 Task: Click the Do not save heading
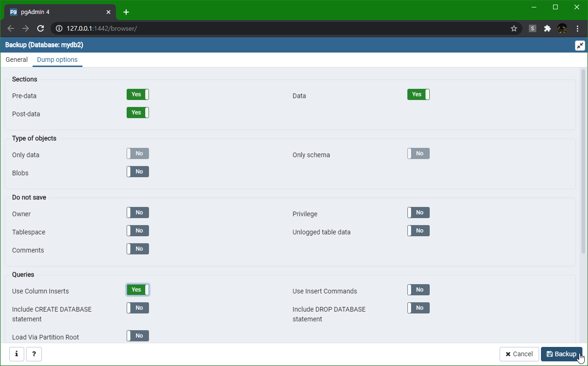tap(29, 197)
